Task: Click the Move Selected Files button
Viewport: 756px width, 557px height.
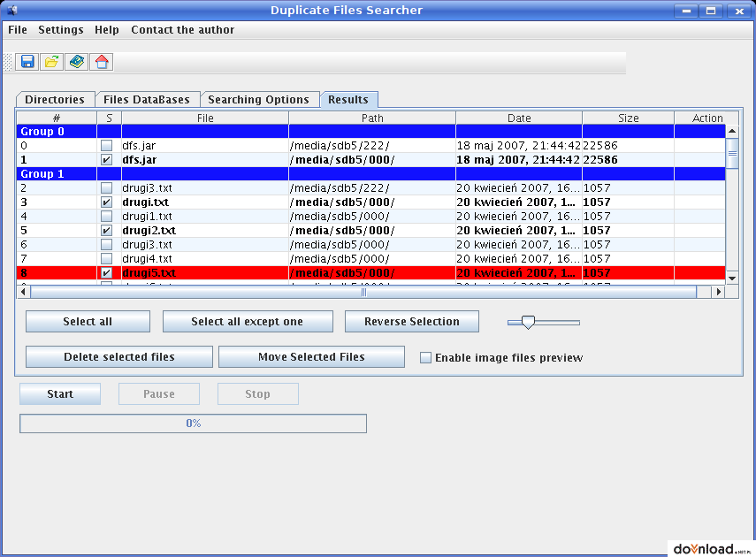Action: click(311, 357)
